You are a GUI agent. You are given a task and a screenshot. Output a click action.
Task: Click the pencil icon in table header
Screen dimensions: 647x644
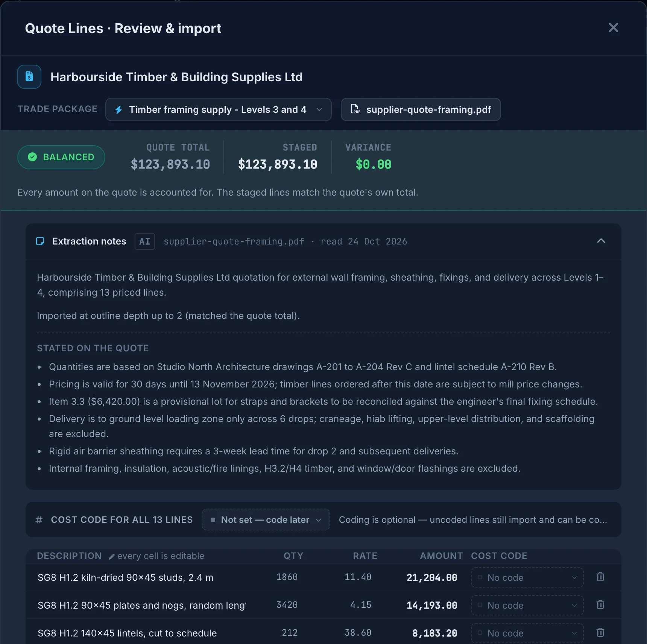click(x=112, y=556)
